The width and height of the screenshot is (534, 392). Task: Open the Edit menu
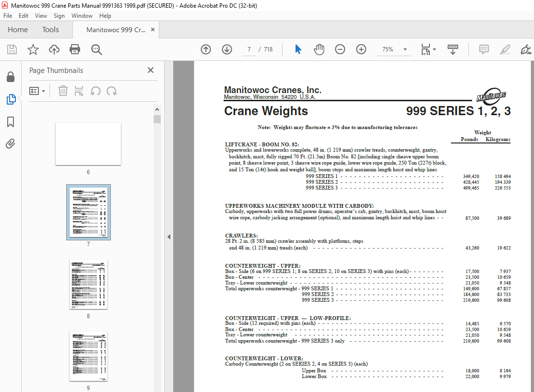[24, 16]
